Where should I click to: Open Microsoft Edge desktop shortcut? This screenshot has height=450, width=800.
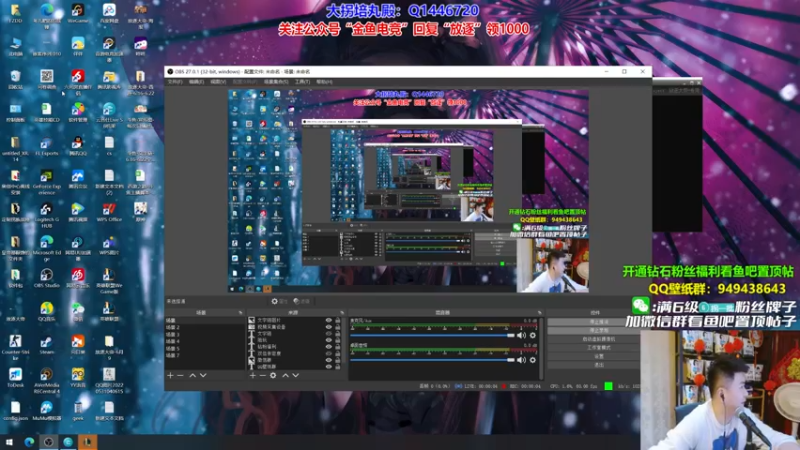(46, 248)
